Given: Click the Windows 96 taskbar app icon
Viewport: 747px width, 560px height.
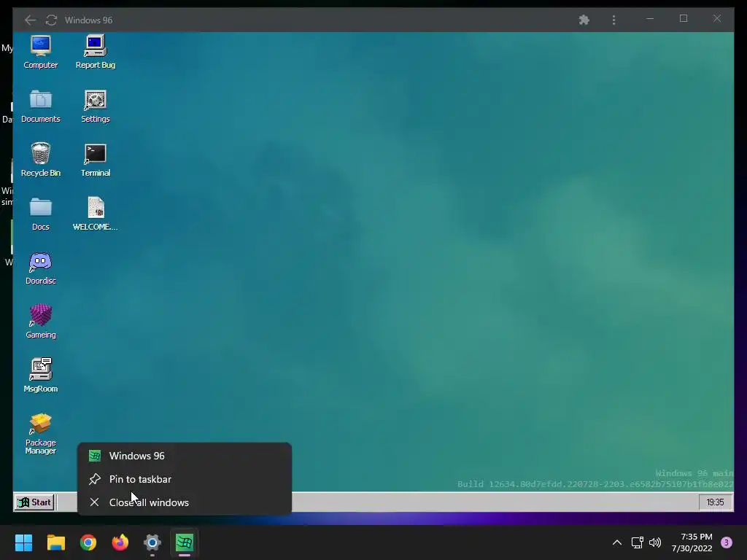Looking at the screenshot, I should coord(185,542).
